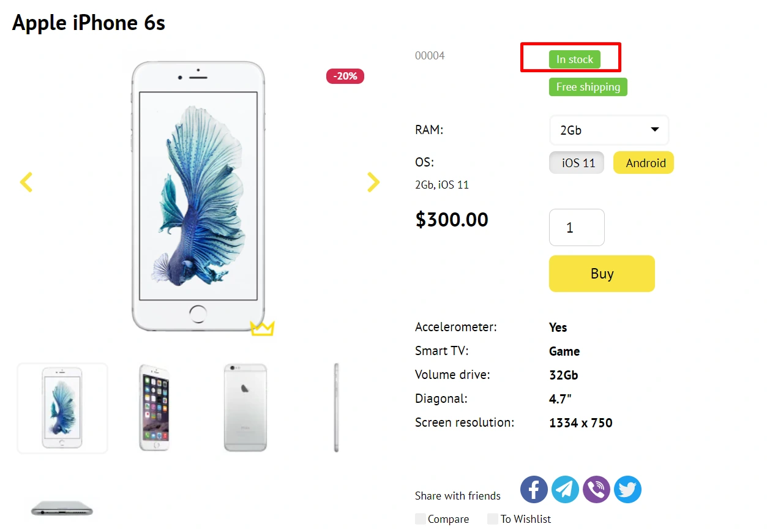Share product on Facebook
Viewport: 767px width, 532px height.
[x=534, y=490]
